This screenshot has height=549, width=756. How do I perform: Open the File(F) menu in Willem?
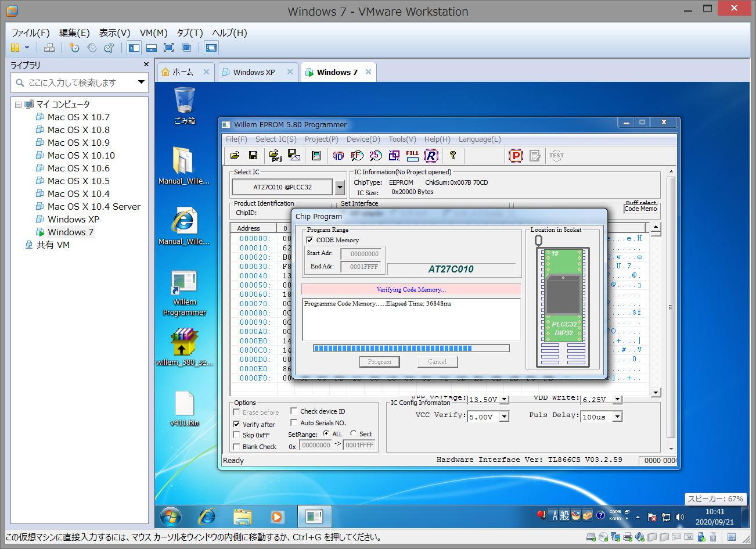coord(236,139)
